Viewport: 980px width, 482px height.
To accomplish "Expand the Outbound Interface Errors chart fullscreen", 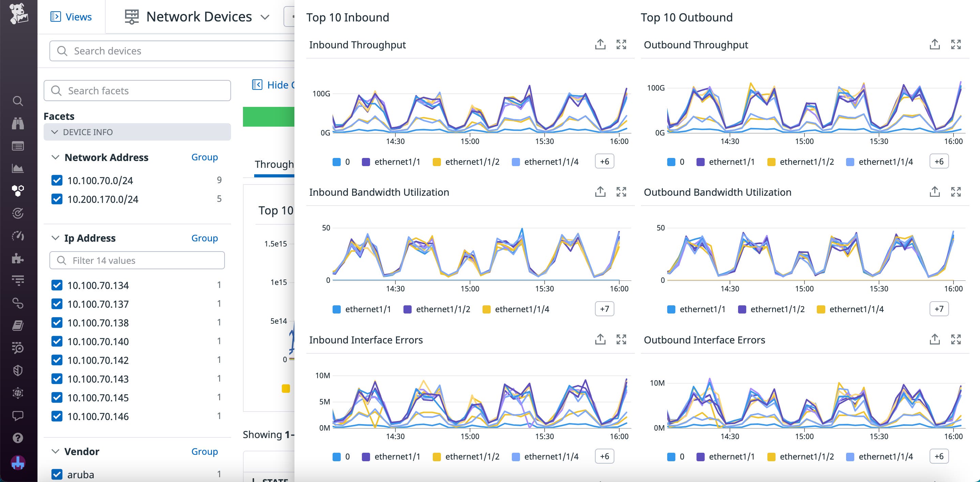I will (x=956, y=339).
